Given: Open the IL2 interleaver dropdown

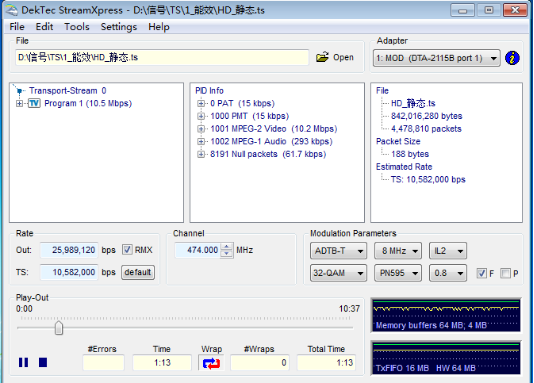Looking at the screenshot, I should [448, 251].
